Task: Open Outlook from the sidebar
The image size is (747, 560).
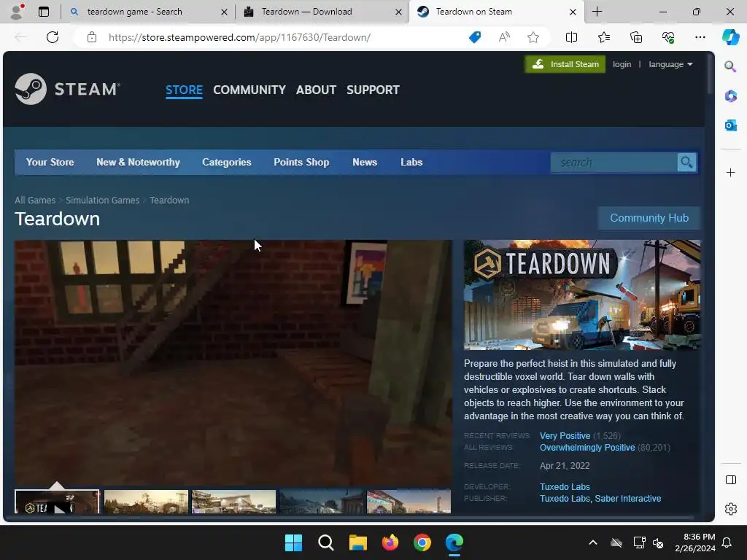Action: pyautogui.click(x=730, y=125)
